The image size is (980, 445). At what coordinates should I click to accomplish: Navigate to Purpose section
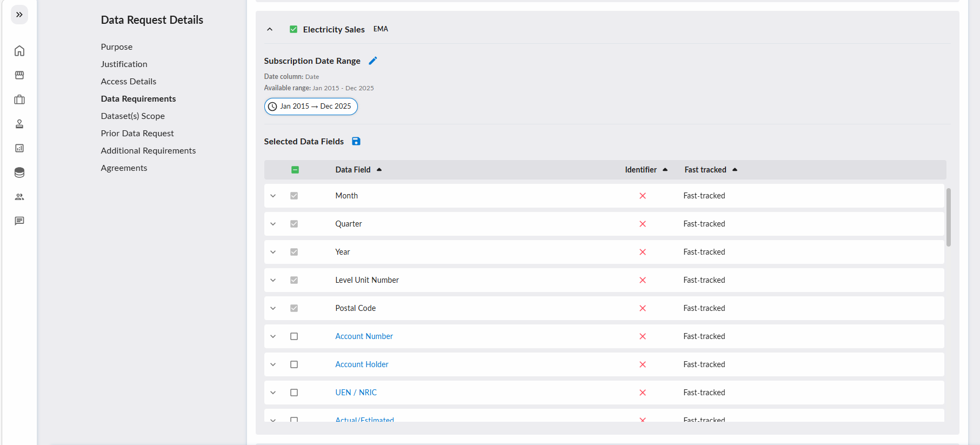(117, 47)
